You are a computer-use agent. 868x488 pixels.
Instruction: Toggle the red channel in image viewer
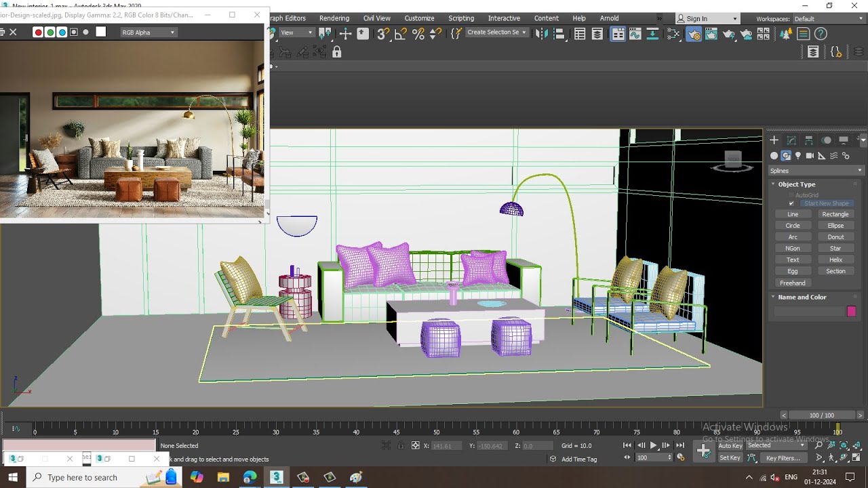pos(38,32)
